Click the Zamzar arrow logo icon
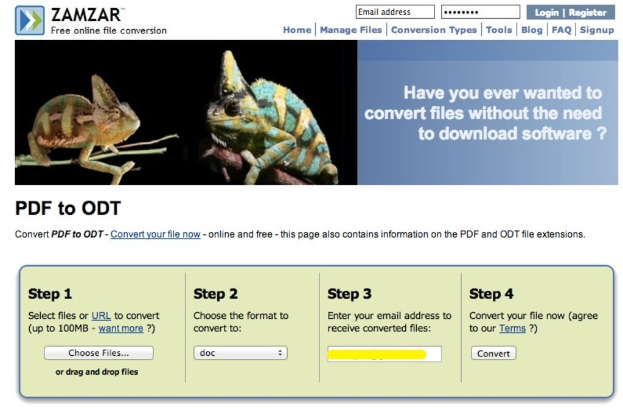This screenshot has width=623, height=410. coord(30,20)
